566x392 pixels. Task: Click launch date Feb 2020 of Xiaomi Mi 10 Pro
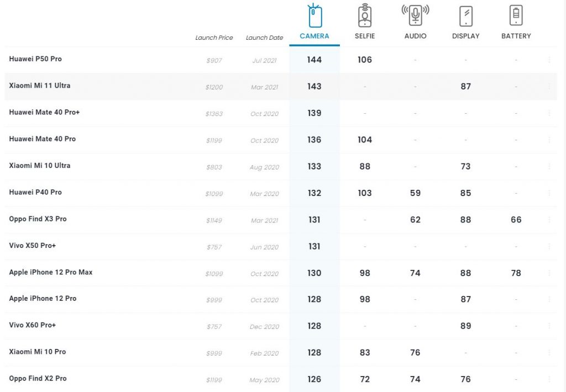(264, 353)
